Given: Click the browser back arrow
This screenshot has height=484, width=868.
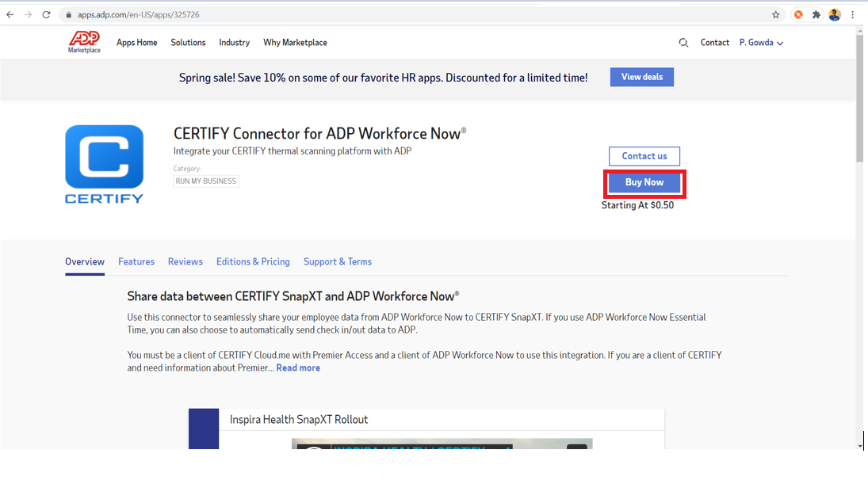Looking at the screenshot, I should tap(10, 15).
